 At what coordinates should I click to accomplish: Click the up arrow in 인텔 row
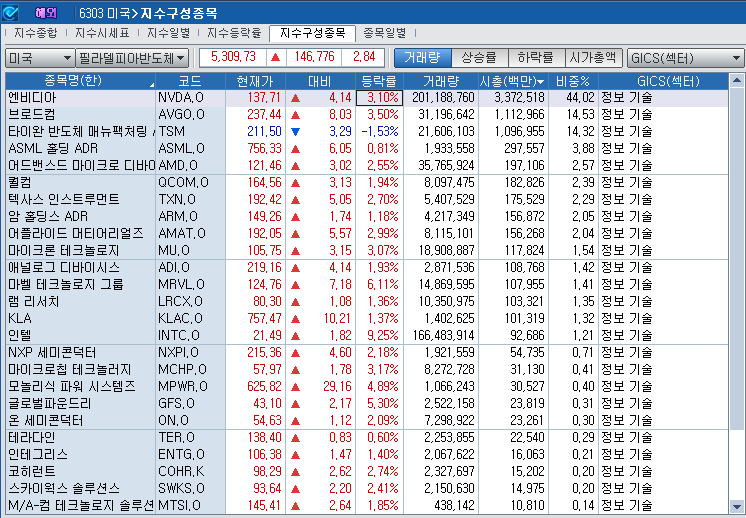pyautogui.click(x=295, y=336)
